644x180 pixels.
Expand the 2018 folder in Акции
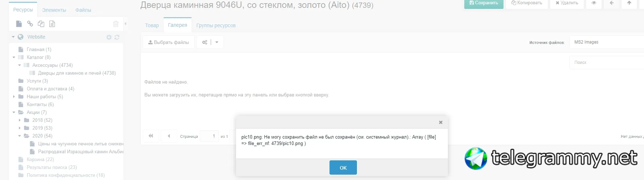point(20,120)
